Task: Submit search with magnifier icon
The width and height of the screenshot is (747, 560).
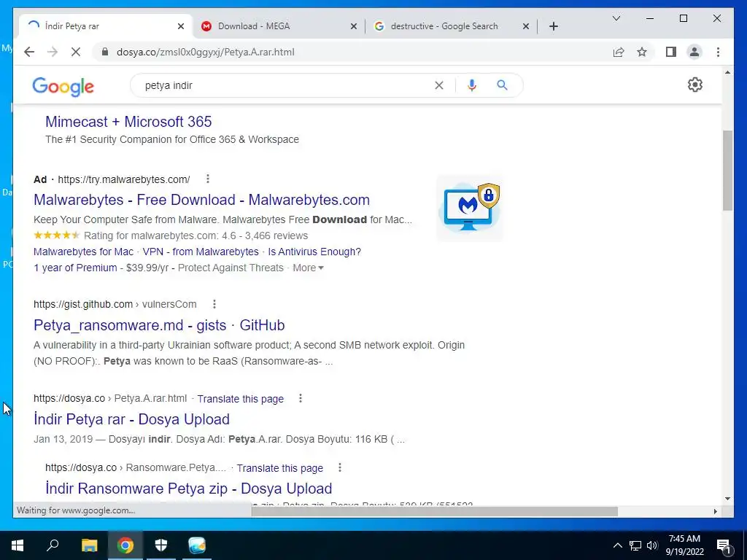Action: (502, 85)
